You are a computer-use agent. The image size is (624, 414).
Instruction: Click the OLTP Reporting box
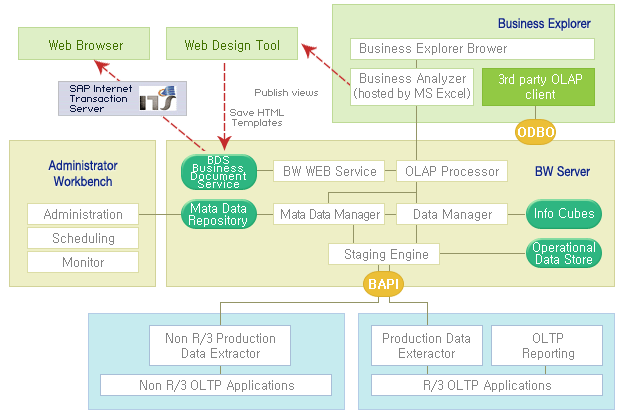click(547, 346)
